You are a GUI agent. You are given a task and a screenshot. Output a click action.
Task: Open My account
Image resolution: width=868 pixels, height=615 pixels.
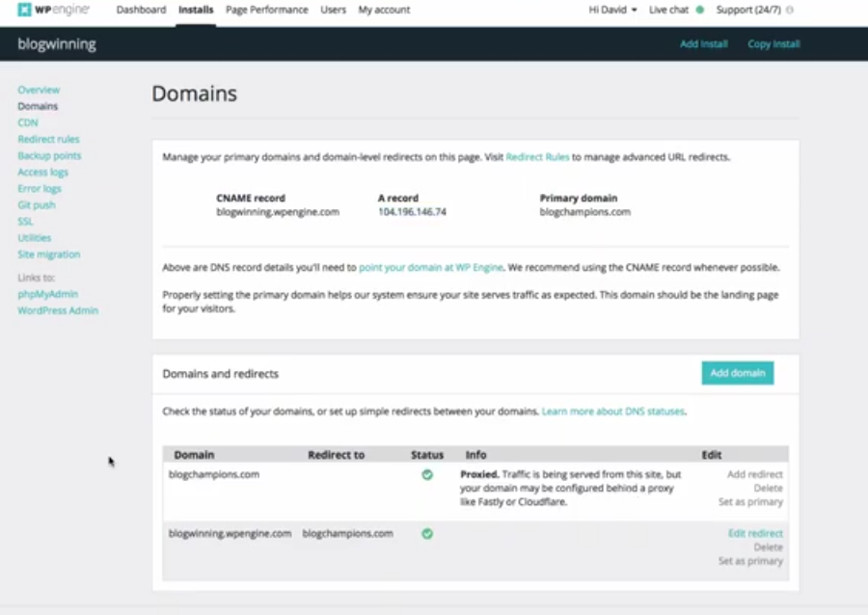click(384, 10)
